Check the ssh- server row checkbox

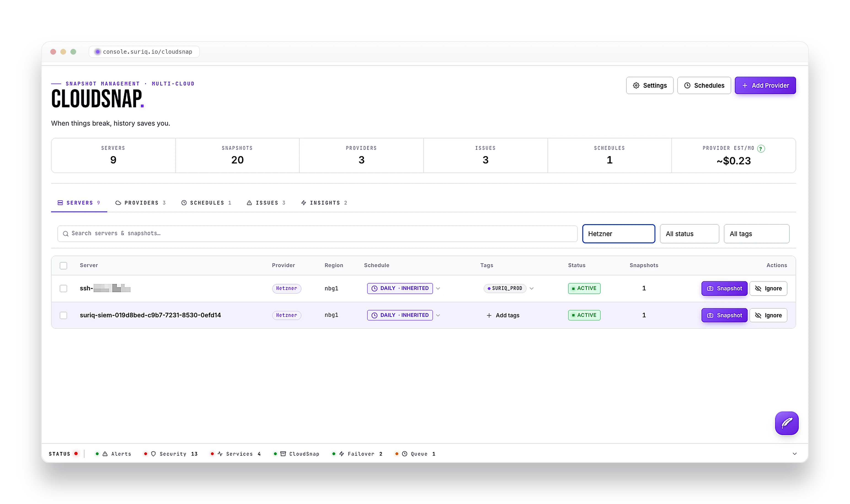click(64, 288)
